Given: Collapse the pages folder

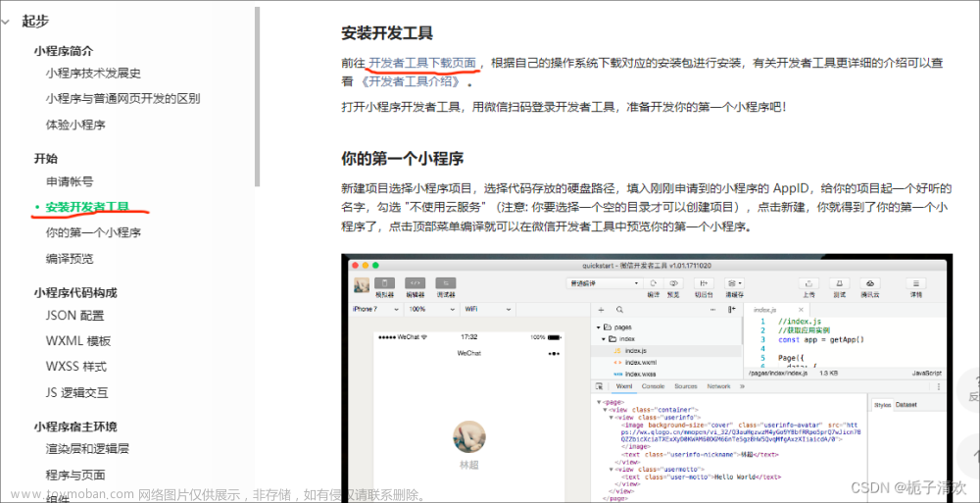Looking at the screenshot, I should [x=599, y=327].
